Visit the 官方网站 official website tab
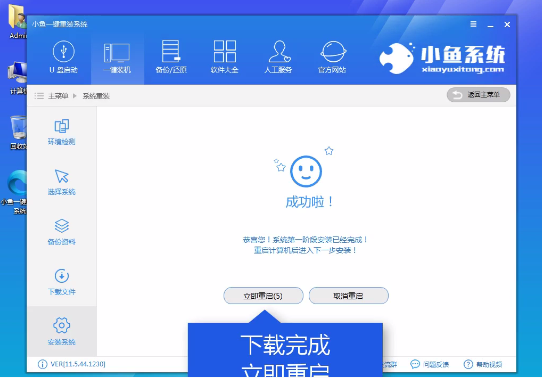542x378 pixels. pos(332,57)
